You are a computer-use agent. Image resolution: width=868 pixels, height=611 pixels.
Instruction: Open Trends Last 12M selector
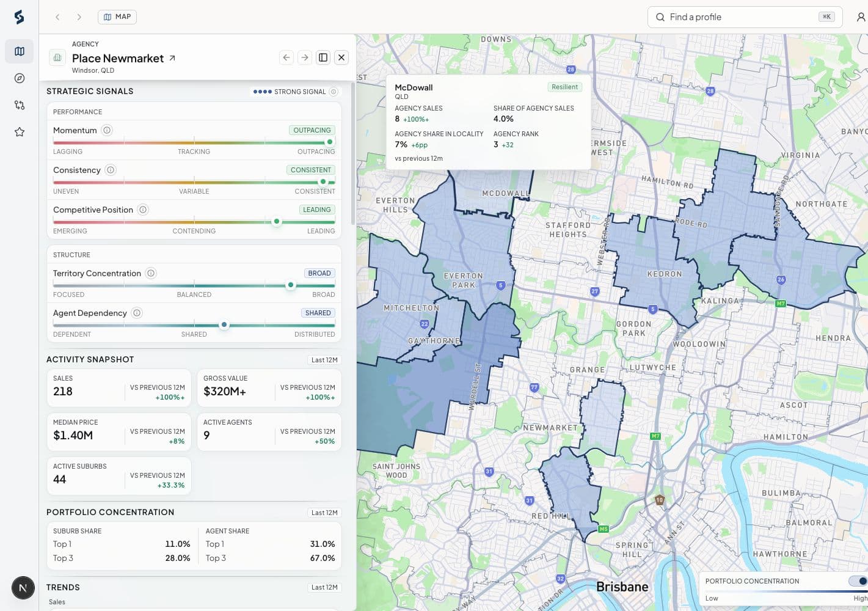click(x=324, y=587)
